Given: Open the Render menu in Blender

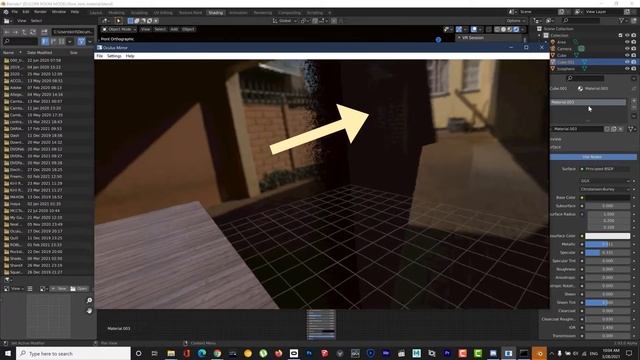Looking at the screenshot, I should 40,12.
